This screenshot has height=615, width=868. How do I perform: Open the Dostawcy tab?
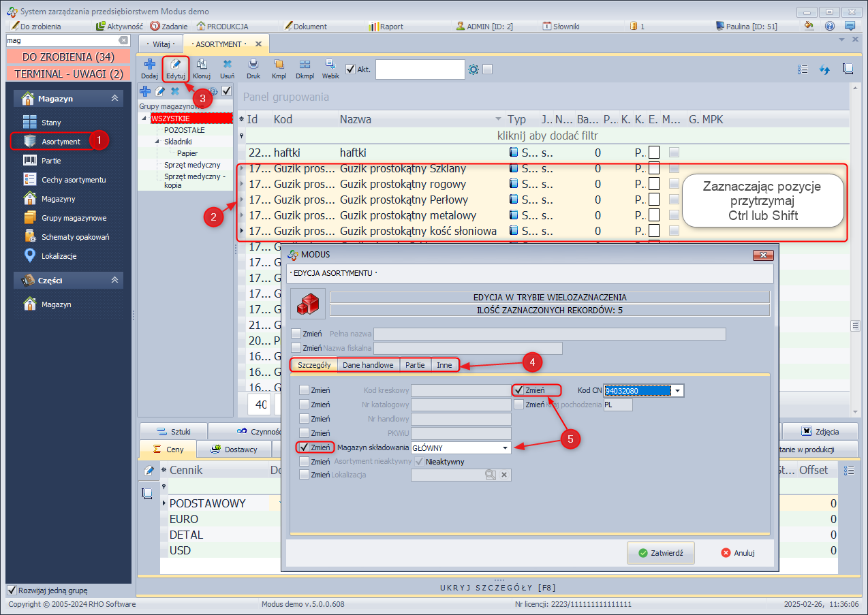coord(234,449)
